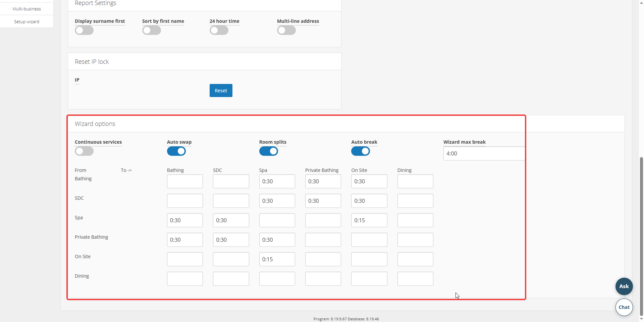This screenshot has height=322, width=644.
Task: Click the Wizard max break field
Action: [x=484, y=153]
